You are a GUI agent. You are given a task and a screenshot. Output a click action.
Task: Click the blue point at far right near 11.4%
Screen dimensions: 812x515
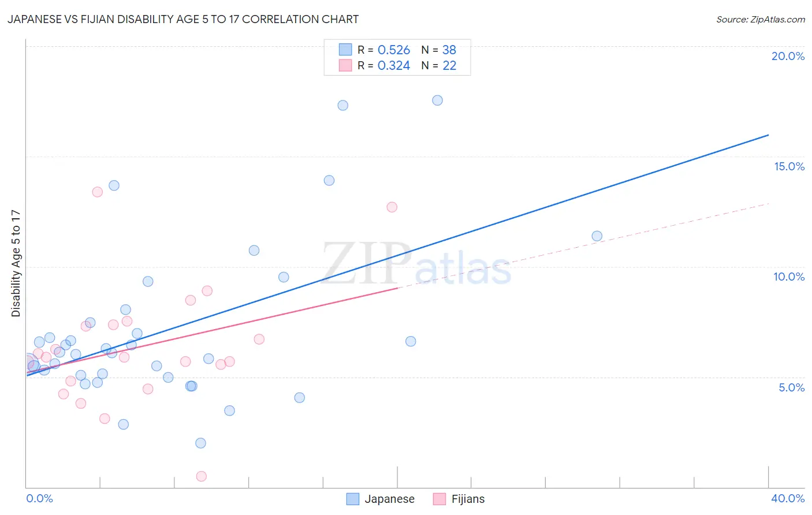pyautogui.click(x=597, y=236)
